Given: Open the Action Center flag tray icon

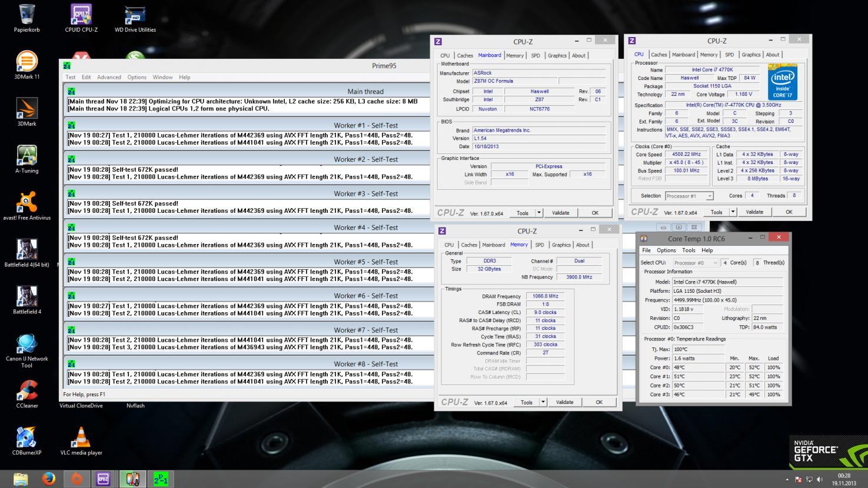Looking at the screenshot, I should (799, 480).
